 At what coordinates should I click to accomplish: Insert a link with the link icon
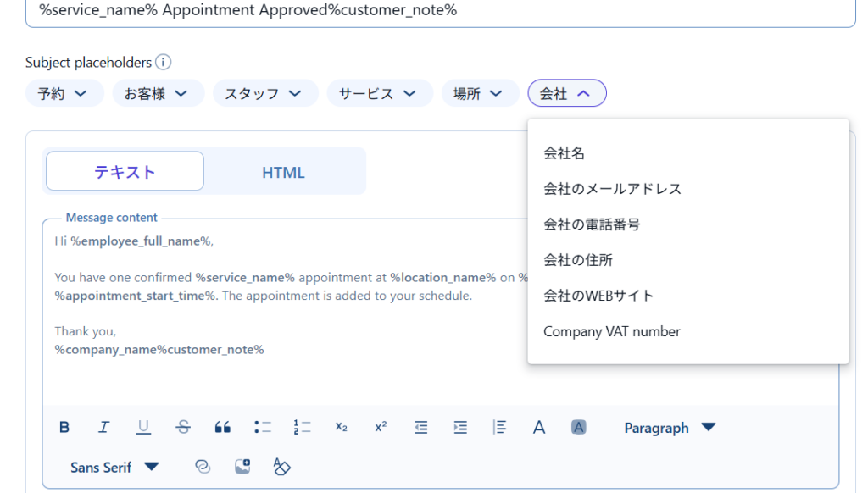[x=203, y=467]
